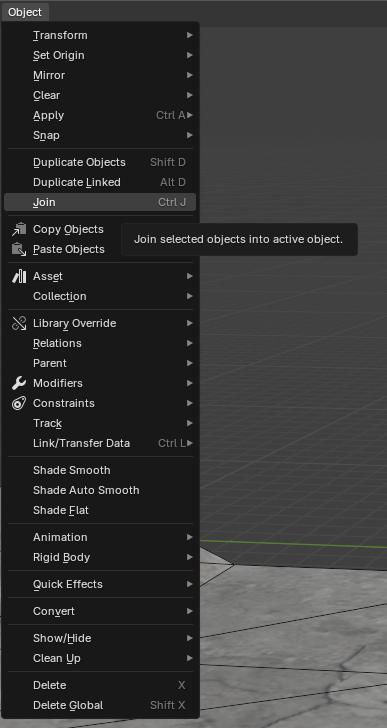
Task: Open Link/Transfer Data submenu
Action: coord(100,443)
